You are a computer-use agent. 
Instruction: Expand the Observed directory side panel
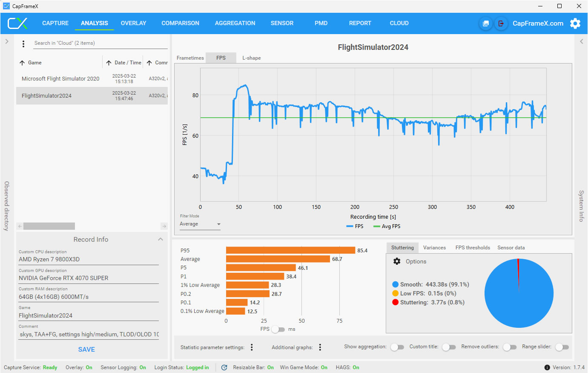pyautogui.click(x=7, y=41)
